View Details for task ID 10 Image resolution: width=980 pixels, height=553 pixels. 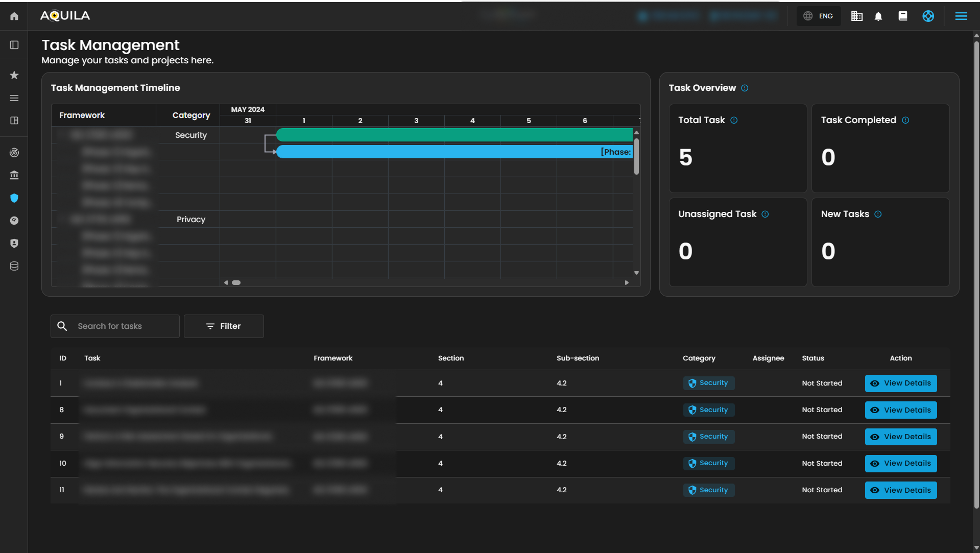(900, 464)
